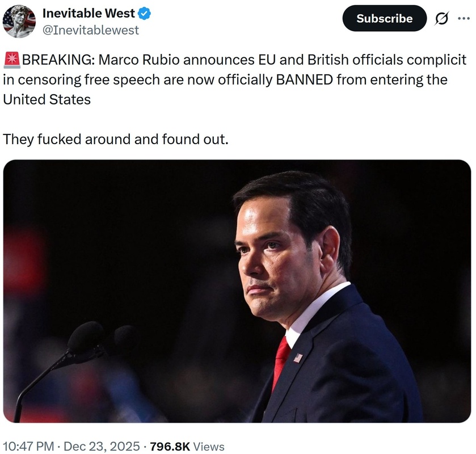The image size is (476, 454).
Task: Open the Grok explain-post icon
Action: [441, 19]
